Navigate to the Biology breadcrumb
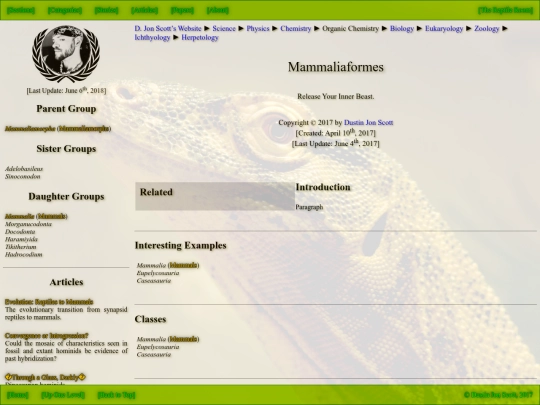 [402, 29]
